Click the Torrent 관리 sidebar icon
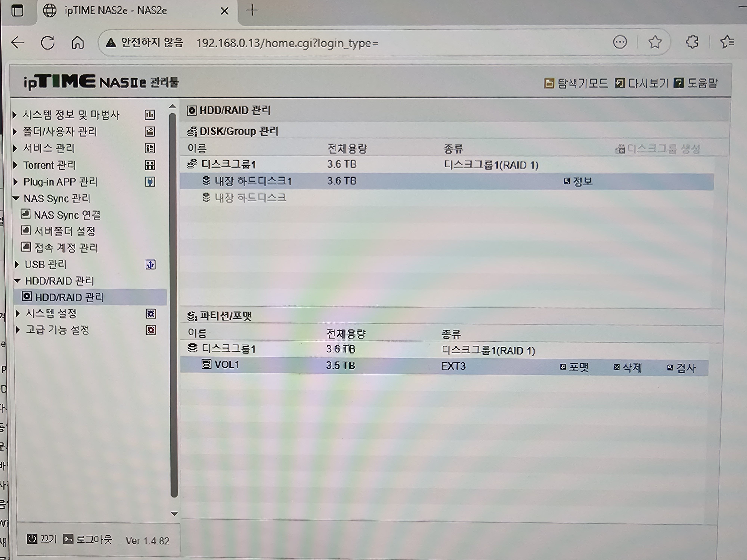Image resolution: width=747 pixels, height=560 pixels. (x=150, y=165)
